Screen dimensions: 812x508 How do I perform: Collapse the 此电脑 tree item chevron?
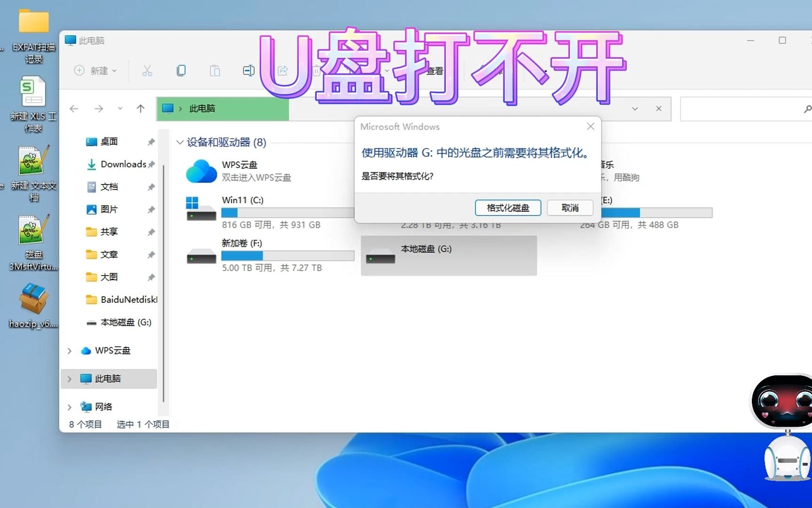(x=69, y=379)
